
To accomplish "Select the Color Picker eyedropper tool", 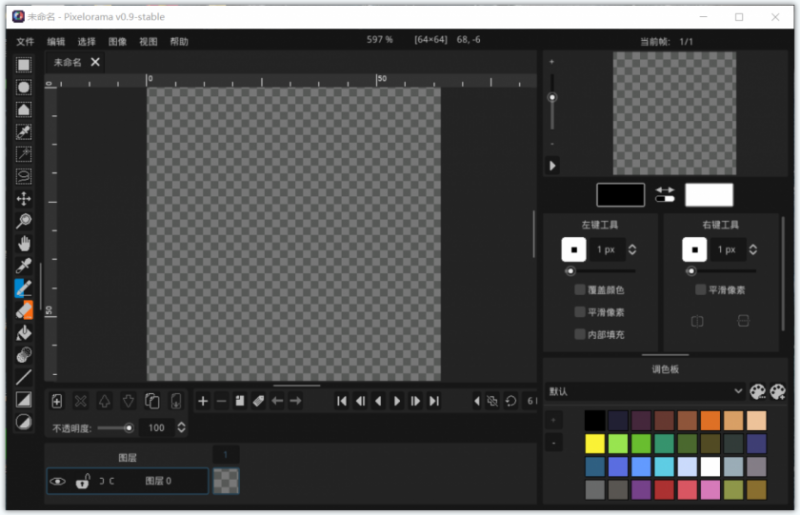I will pos(23,266).
